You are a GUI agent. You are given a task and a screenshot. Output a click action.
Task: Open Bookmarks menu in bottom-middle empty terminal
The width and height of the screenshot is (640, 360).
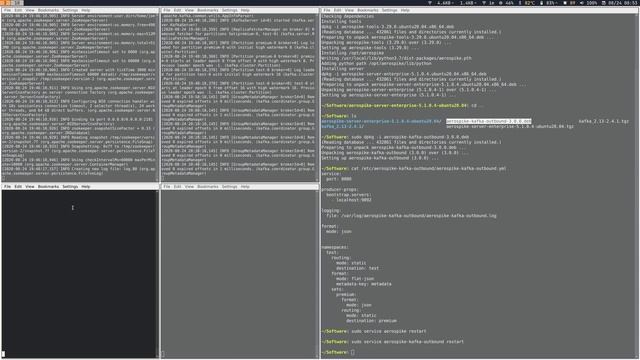208,187
